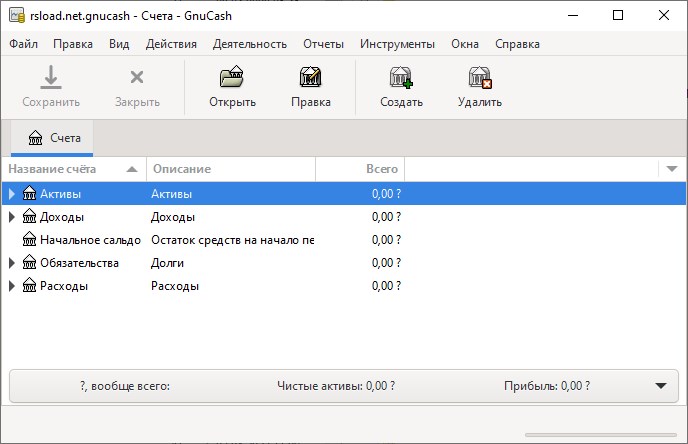Open the Деятельность menu
This screenshot has height=444, width=688.
250,44
